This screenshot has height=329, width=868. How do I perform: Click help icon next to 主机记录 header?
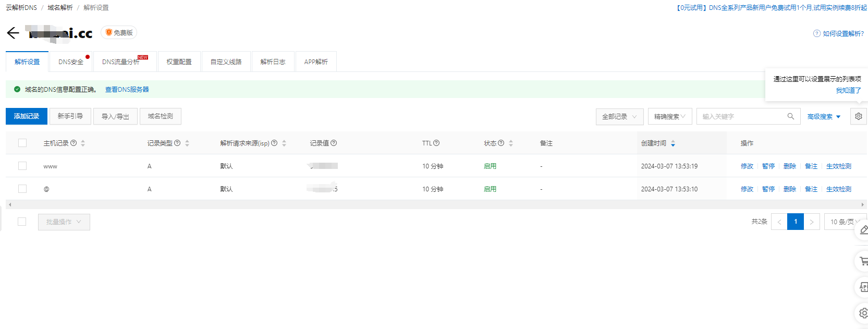[74, 143]
